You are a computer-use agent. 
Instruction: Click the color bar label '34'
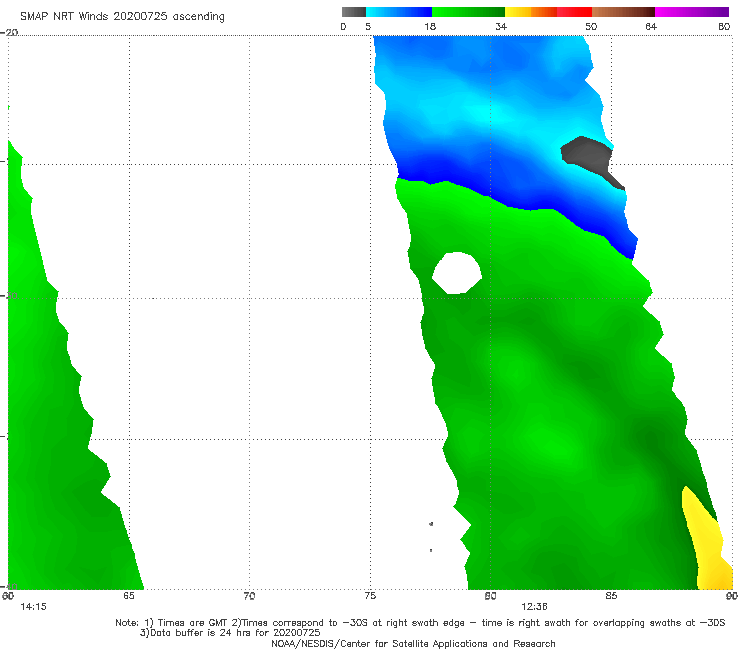(x=501, y=27)
